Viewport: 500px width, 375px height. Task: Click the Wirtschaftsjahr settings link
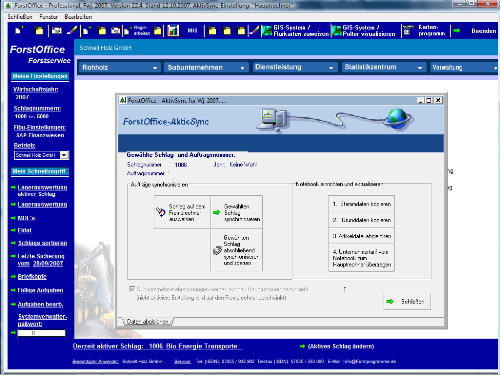point(36,89)
